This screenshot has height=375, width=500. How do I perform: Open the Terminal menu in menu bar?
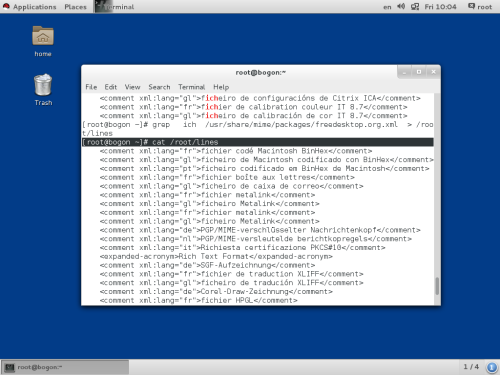(x=191, y=87)
